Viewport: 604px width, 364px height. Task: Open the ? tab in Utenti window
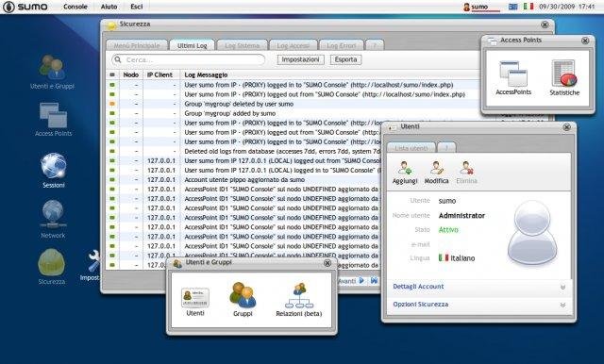tap(446, 148)
